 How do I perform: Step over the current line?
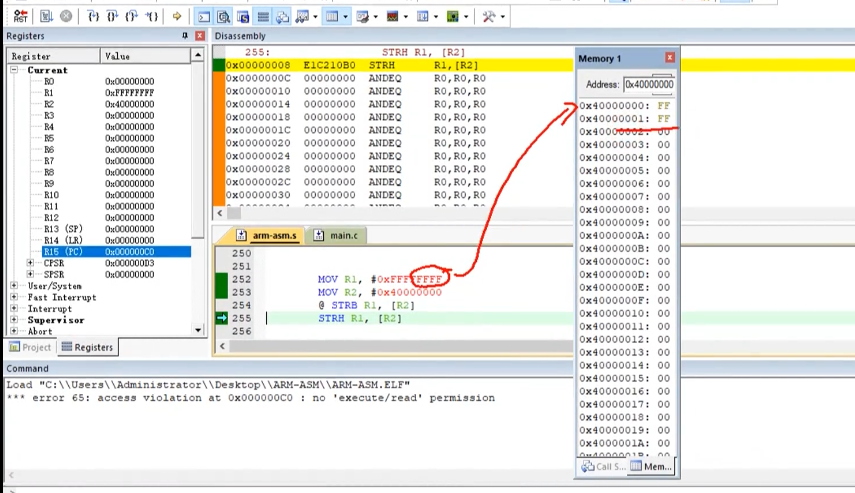click(112, 16)
